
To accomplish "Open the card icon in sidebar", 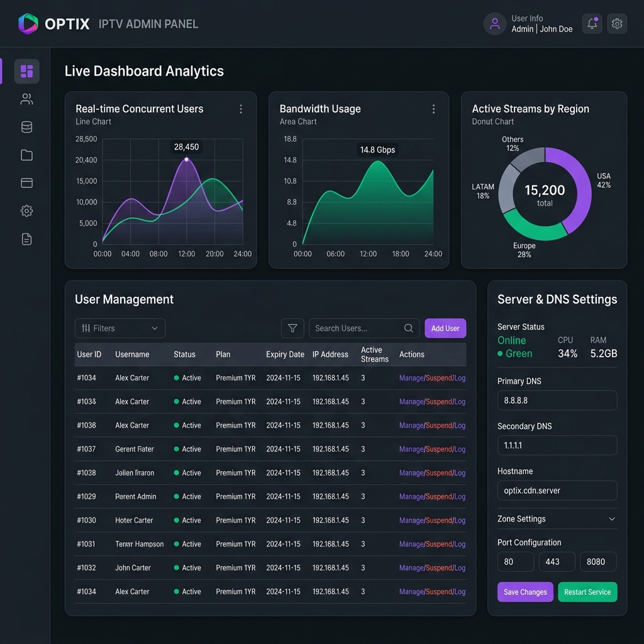I will 26,183.
